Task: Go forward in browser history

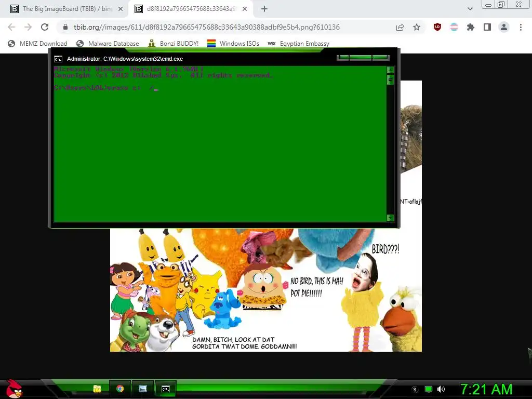Action: 28,27
